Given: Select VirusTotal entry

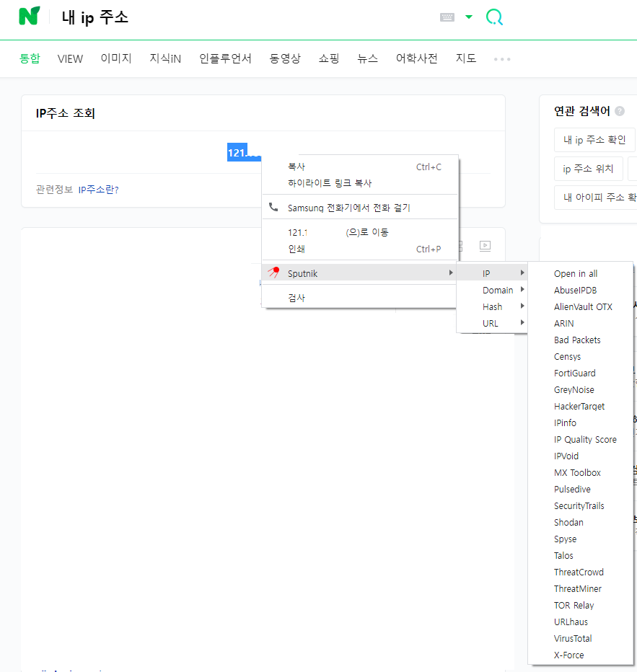Looking at the screenshot, I should click(581, 639).
